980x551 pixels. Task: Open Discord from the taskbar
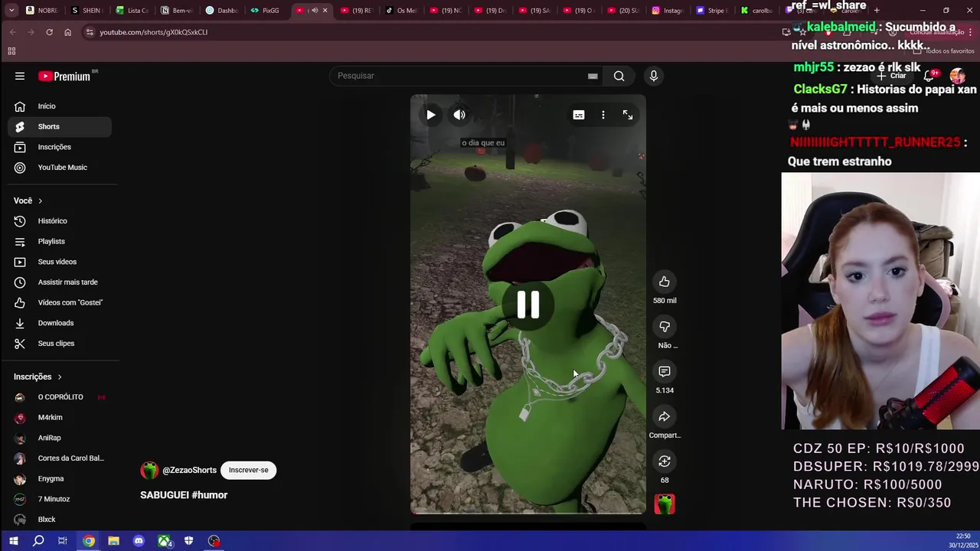click(139, 541)
